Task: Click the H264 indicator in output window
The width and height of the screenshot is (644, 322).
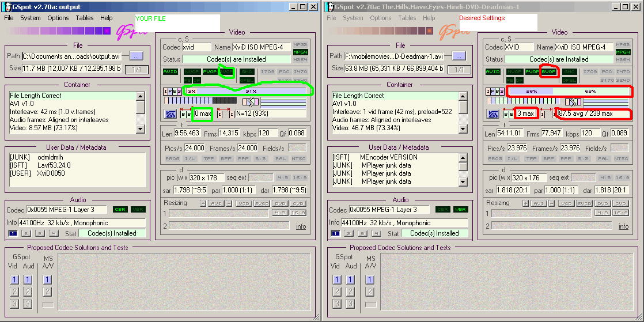Action: [x=300, y=60]
